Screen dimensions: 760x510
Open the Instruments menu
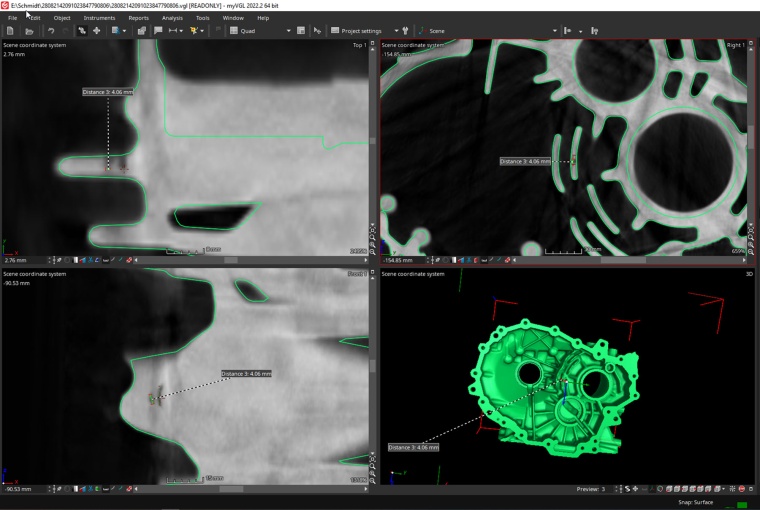click(99, 18)
